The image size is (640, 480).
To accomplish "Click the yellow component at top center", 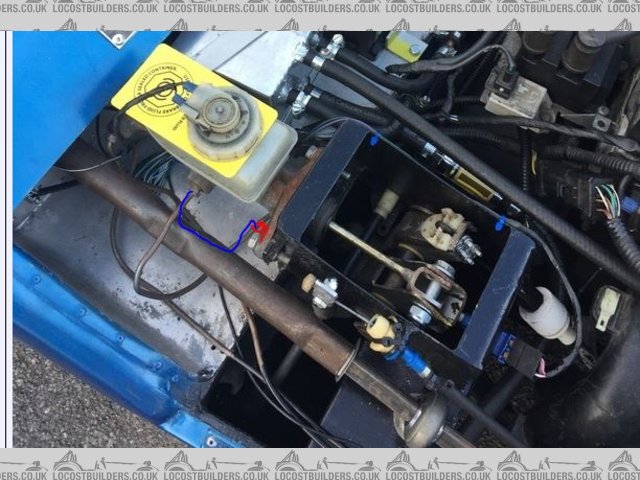I will click(x=406, y=44).
